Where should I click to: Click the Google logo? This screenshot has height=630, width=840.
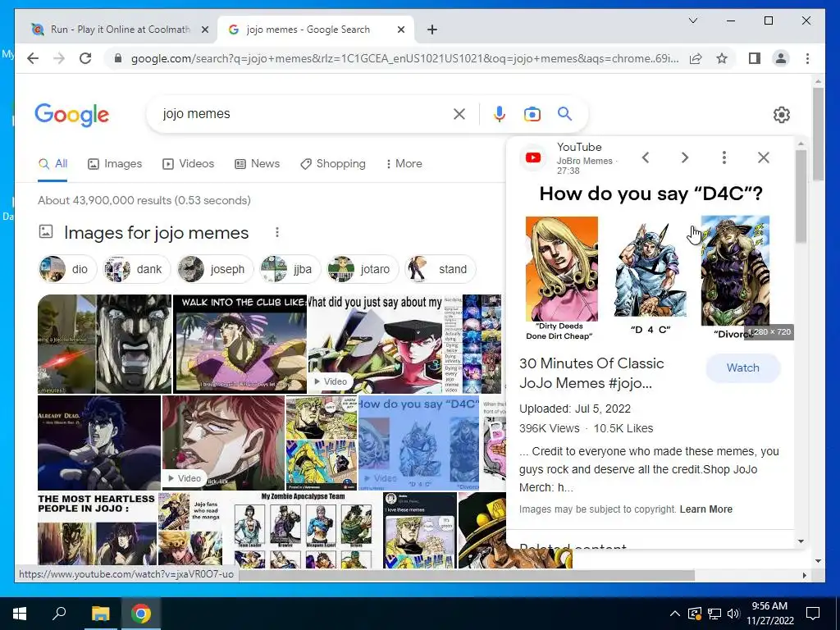pos(72,115)
